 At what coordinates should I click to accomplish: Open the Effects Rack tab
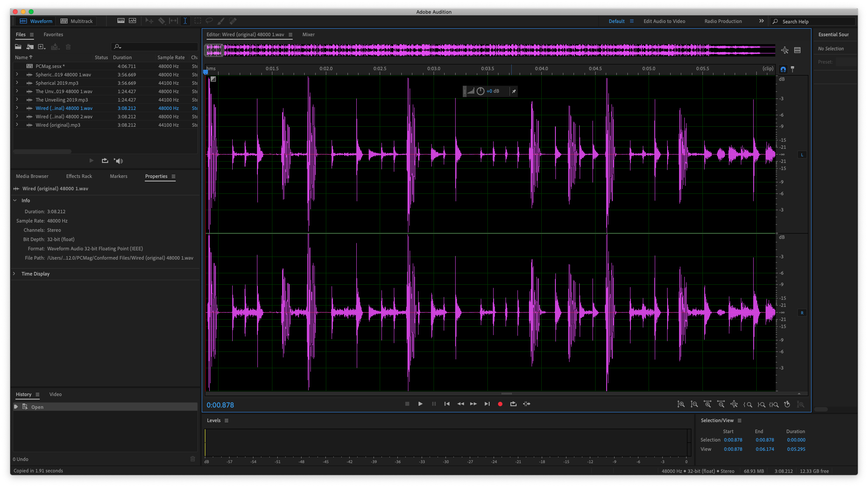(x=79, y=176)
